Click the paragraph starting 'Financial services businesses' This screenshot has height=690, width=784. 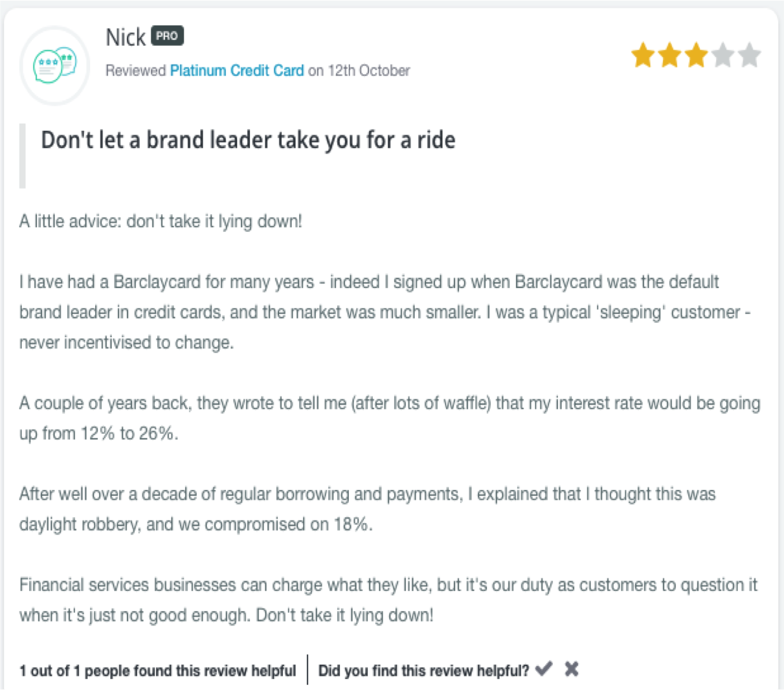(388, 600)
